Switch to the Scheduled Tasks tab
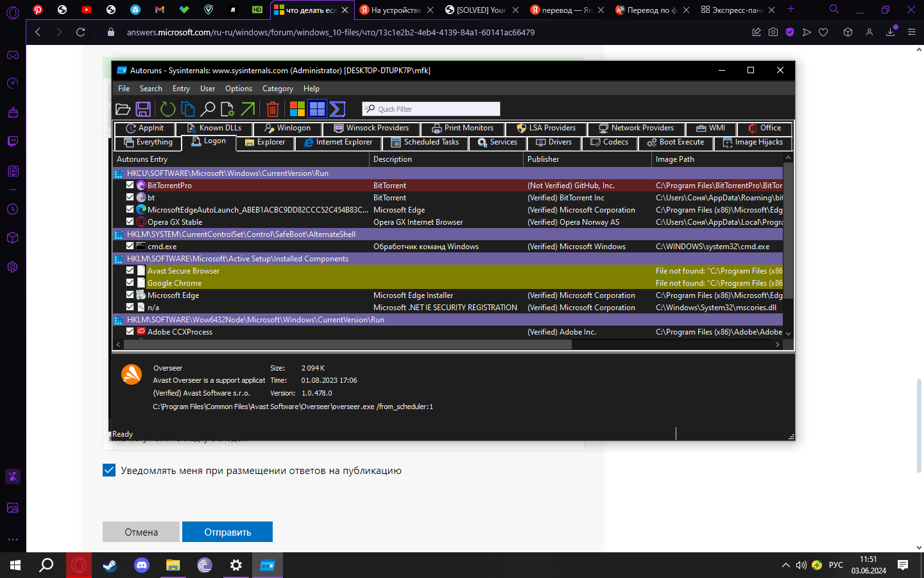This screenshot has height=578, width=924. pos(425,143)
